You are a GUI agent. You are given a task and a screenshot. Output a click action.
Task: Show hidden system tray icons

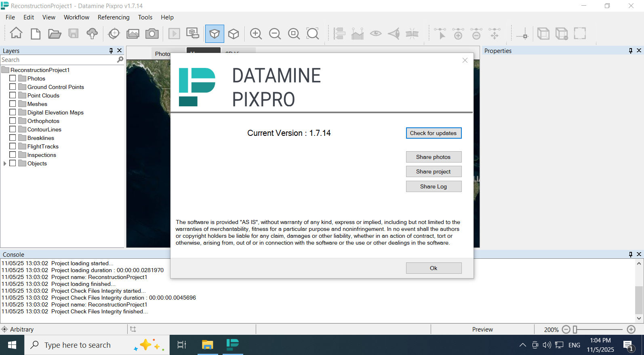tap(522, 345)
